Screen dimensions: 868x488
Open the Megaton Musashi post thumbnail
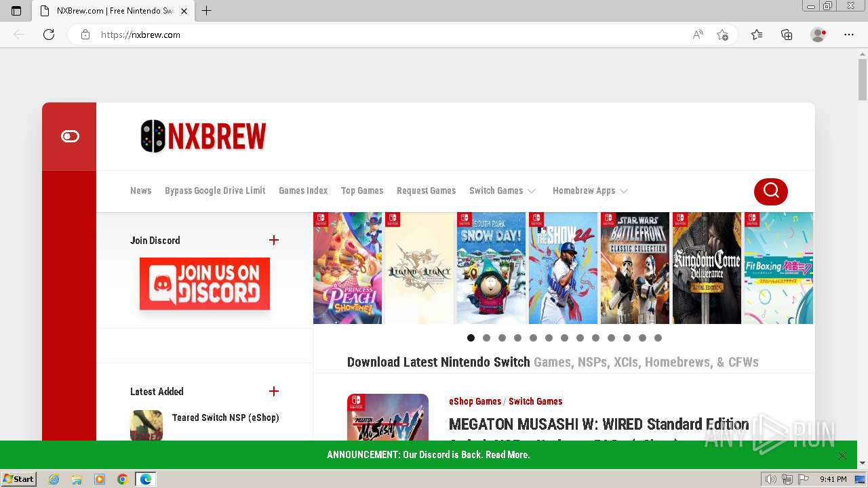(388, 418)
